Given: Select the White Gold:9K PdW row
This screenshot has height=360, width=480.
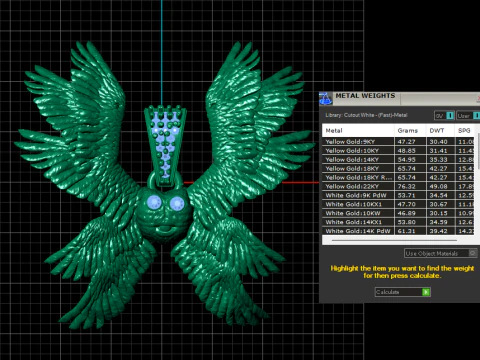Looking at the screenshot, I should pyautogui.click(x=398, y=196).
